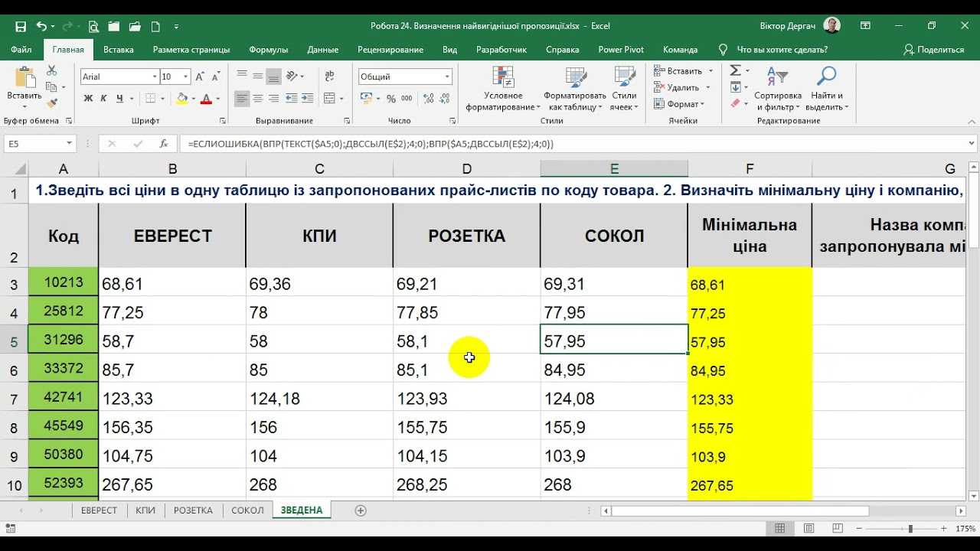This screenshot has height=551, width=980.
Task: Add a new sheet with plus button
Action: [361, 510]
